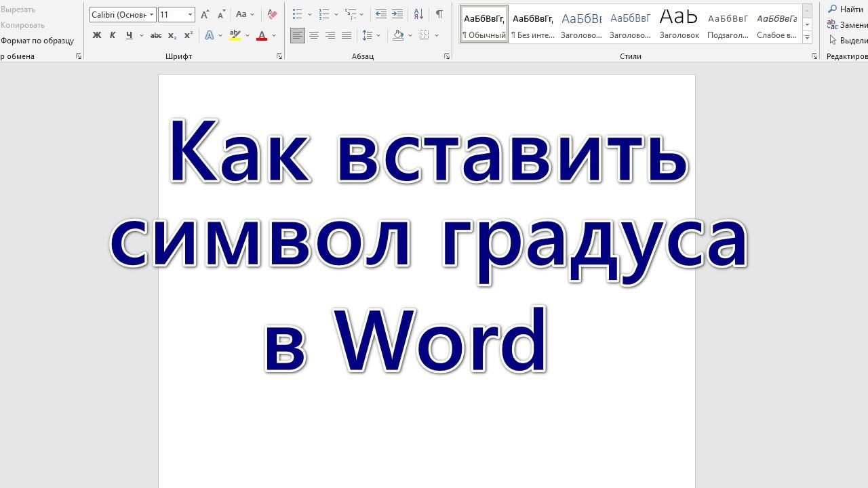This screenshot has width=868, height=488.
Task: Expand the underline style dropdown arrow
Action: 141,35
